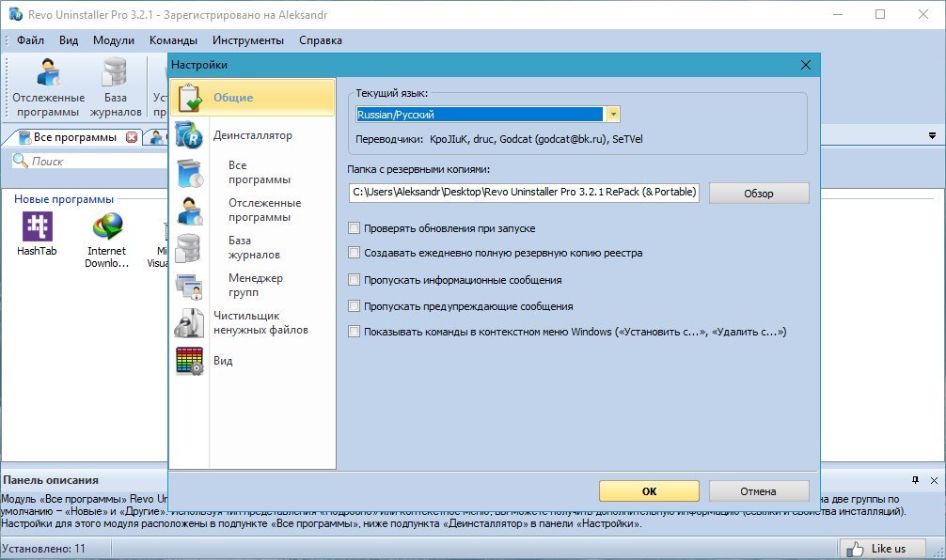Click База журналов icon in settings sidebar

(189, 248)
